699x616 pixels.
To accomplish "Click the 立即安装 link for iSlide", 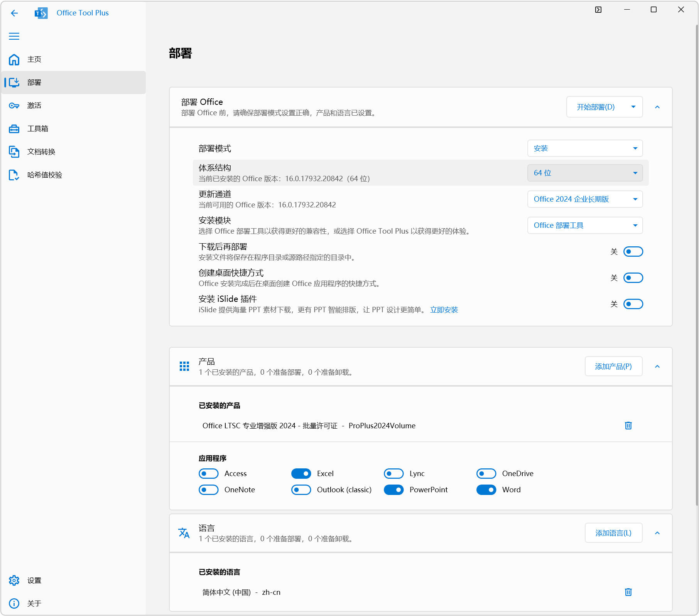I will [x=444, y=310].
